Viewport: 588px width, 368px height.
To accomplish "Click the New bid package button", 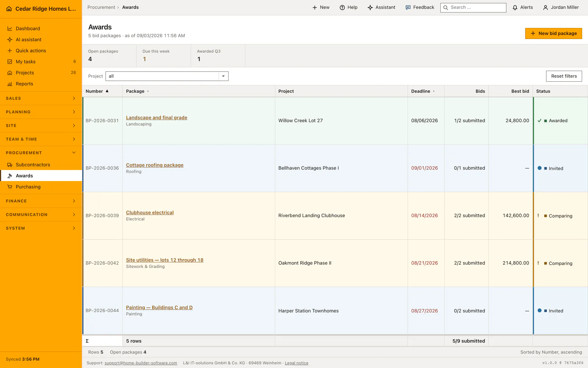I will point(553,33).
